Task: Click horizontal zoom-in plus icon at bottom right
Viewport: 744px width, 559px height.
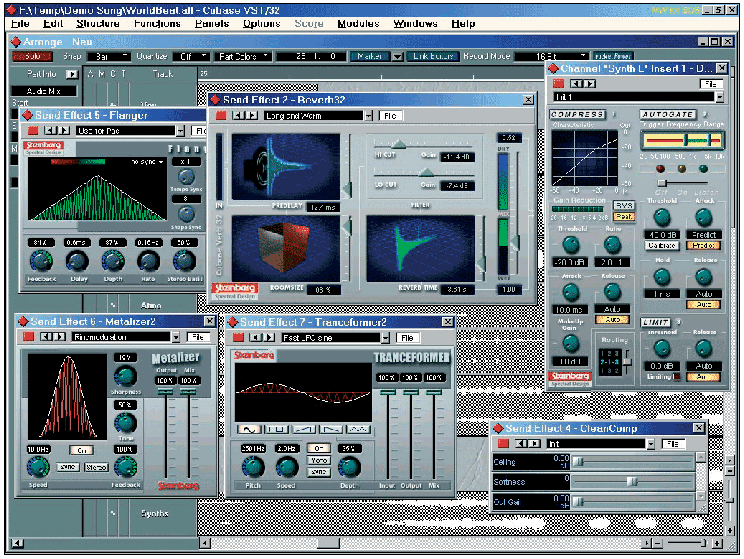Action: [718, 543]
